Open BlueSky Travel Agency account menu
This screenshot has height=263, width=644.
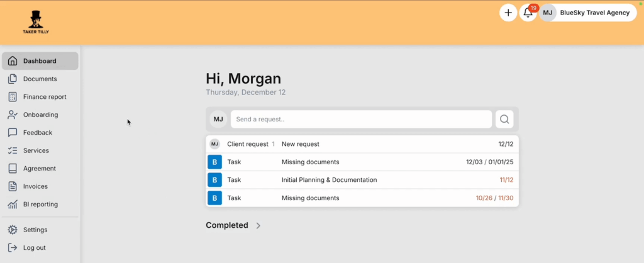point(587,13)
